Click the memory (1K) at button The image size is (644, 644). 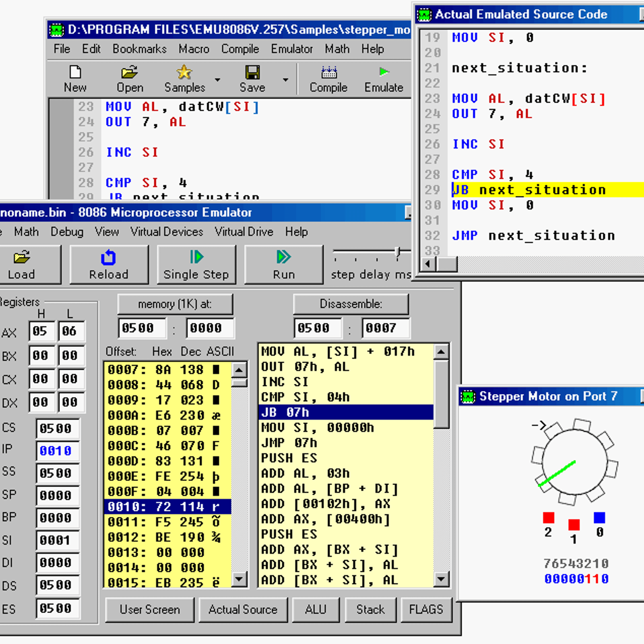pyautogui.click(x=175, y=304)
